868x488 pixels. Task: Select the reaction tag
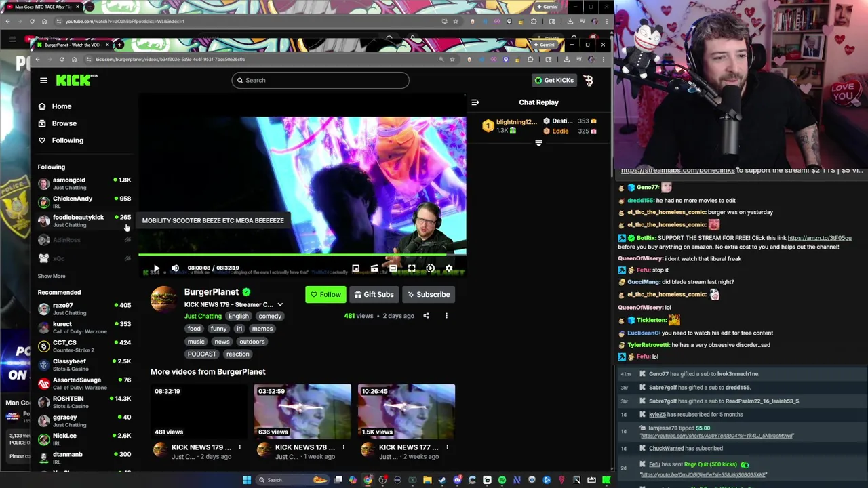tap(237, 354)
